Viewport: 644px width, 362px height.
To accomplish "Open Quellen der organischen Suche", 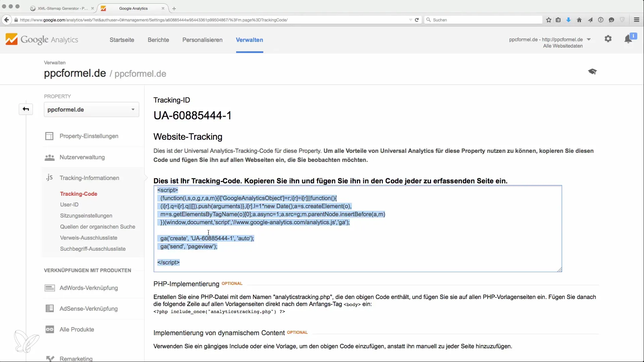I will (98, 227).
